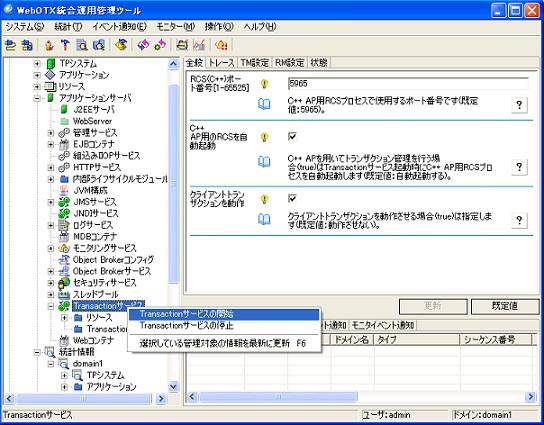Open the システム(S) menu
This screenshot has height=425, width=544.
point(24,27)
